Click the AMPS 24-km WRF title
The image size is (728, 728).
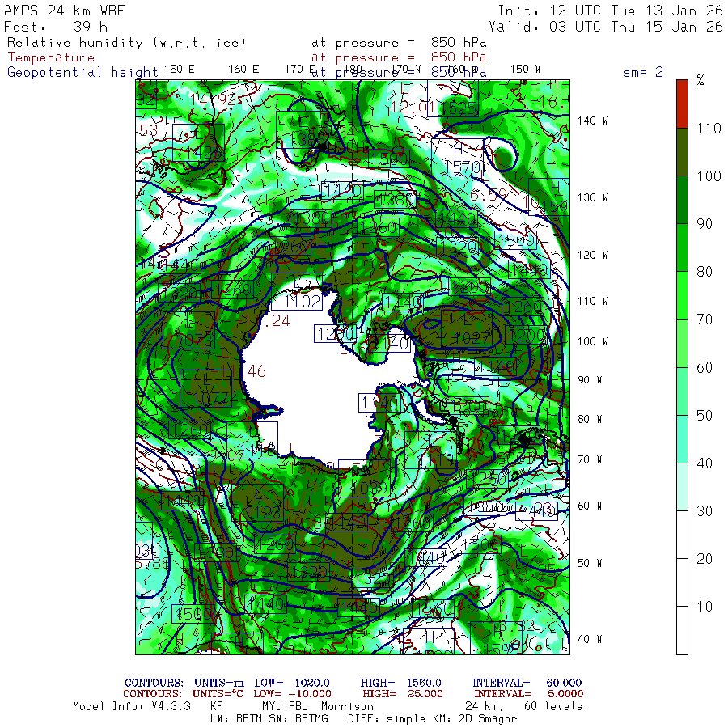(x=59, y=11)
